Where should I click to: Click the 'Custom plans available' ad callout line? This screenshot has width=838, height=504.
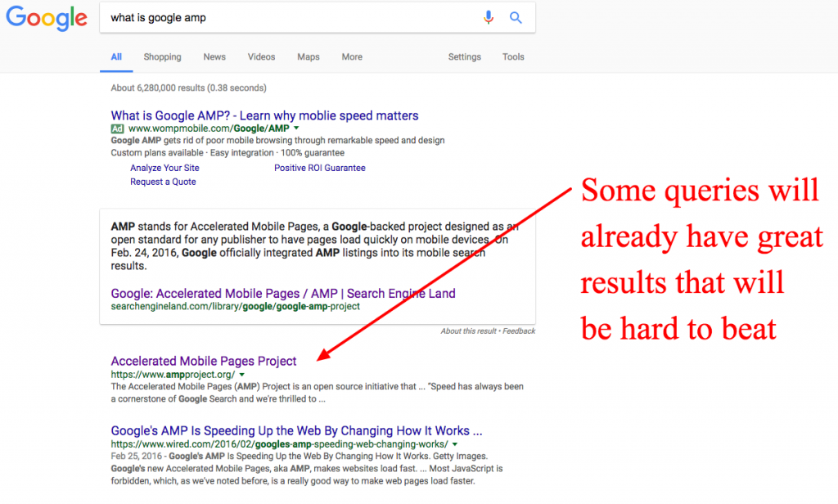tap(228, 153)
